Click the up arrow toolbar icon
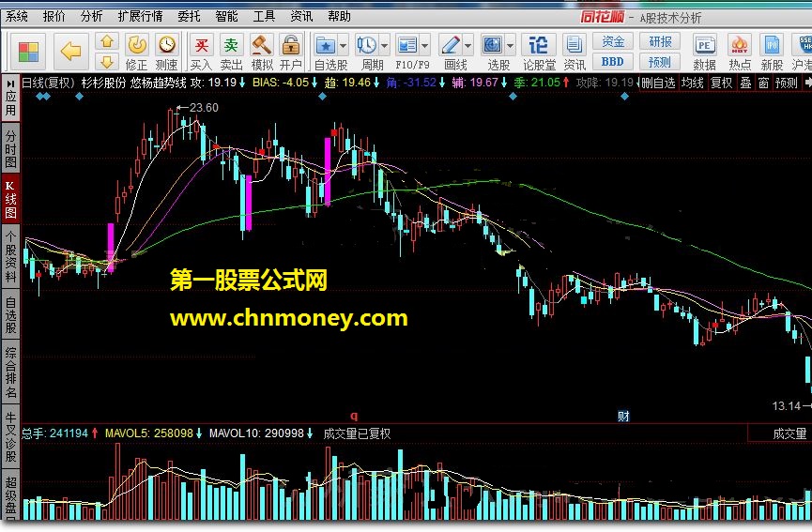This screenshot has width=812, height=532. [x=107, y=41]
